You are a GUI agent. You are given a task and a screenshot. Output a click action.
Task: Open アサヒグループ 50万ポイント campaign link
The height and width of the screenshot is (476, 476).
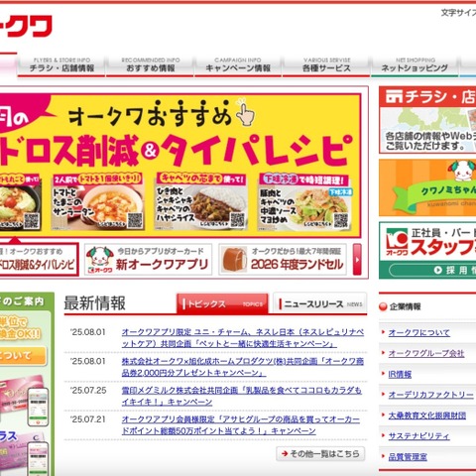[x=241, y=425]
